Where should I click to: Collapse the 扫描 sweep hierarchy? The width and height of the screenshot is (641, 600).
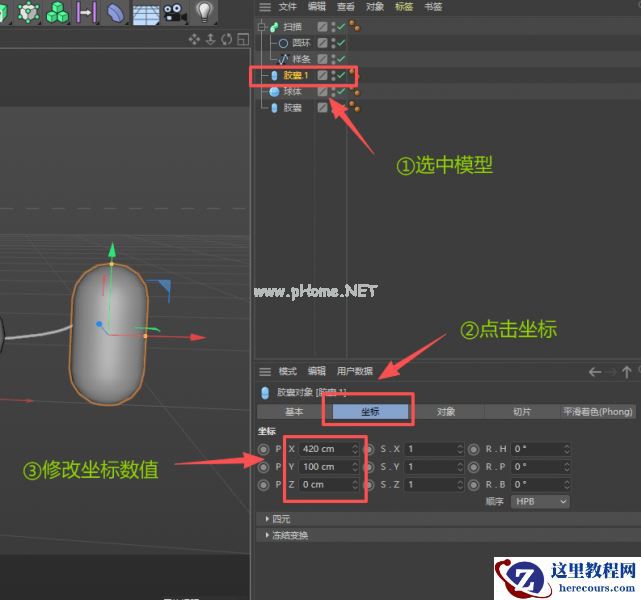click(262, 27)
